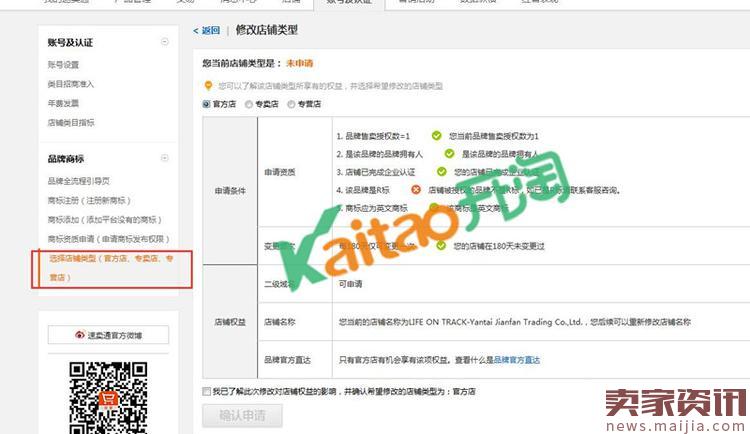This screenshot has height=434, width=750.
Task: Open 店铺类目指标 in the sidebar
Action: click(x=71, y=122)
